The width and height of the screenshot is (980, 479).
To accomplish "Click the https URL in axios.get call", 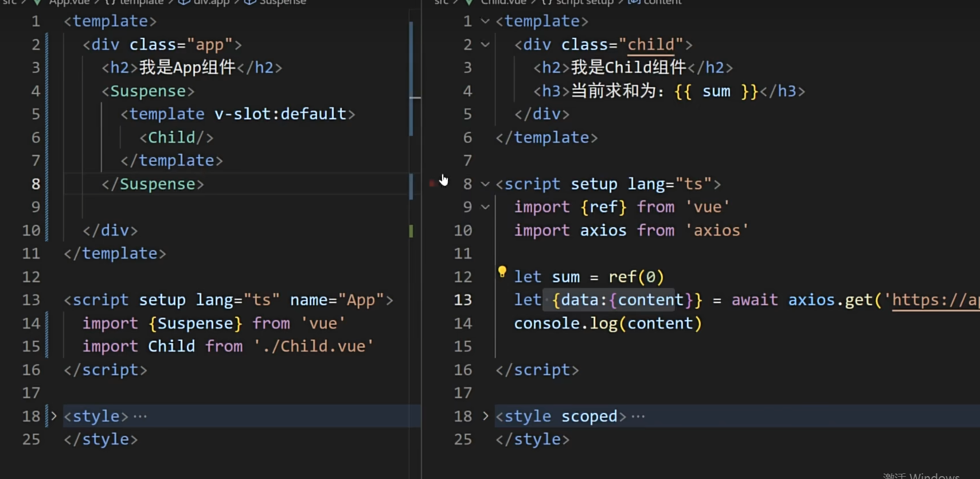I will click(x=935, y=300).
